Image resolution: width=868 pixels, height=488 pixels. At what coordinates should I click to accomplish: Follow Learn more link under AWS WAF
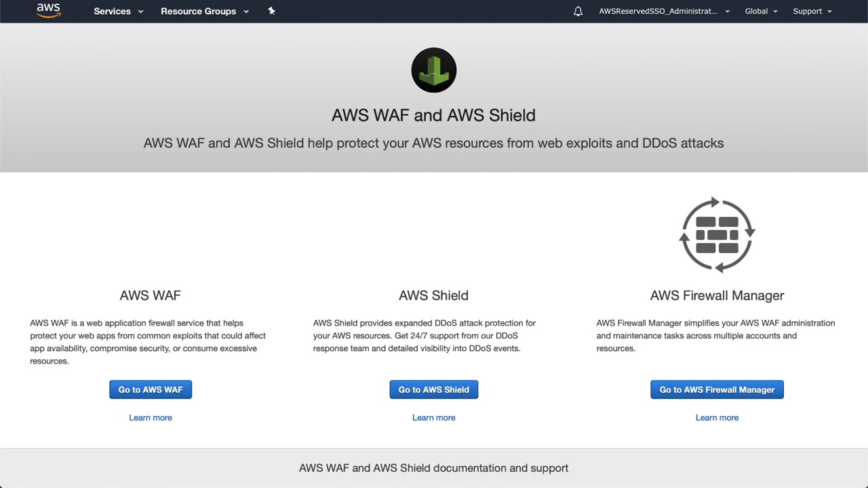click(151, 418)
